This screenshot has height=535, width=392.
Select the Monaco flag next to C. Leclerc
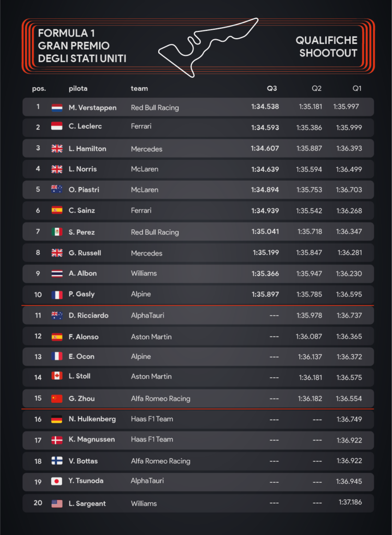[57, 126]
